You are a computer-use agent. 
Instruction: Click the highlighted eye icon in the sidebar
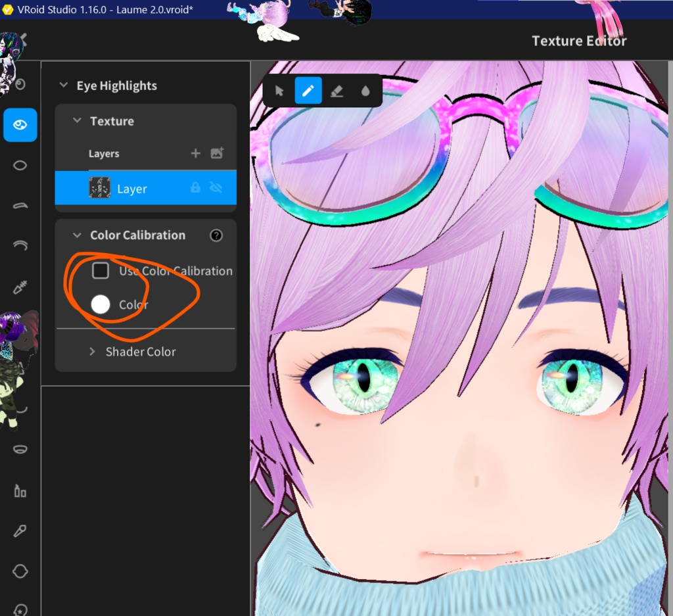(20, 125)
